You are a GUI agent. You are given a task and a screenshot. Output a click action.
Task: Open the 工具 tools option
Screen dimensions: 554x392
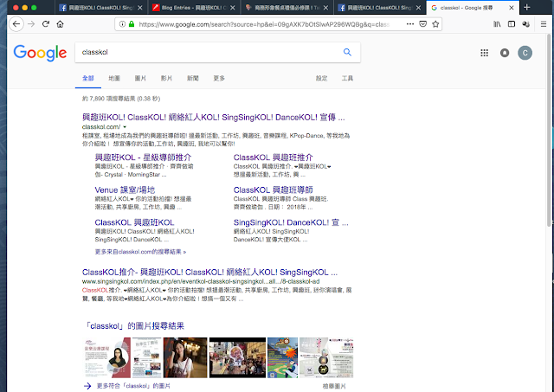tap(347, 79)
